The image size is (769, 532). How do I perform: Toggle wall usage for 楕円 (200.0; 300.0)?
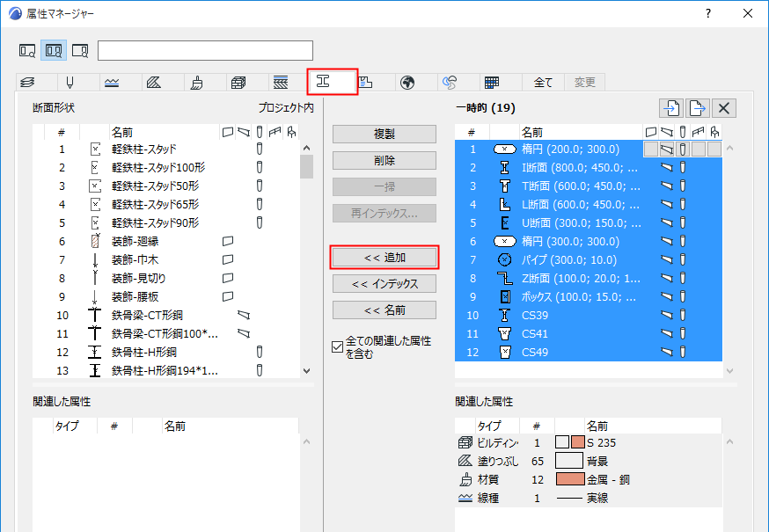(x=651, y=149)
